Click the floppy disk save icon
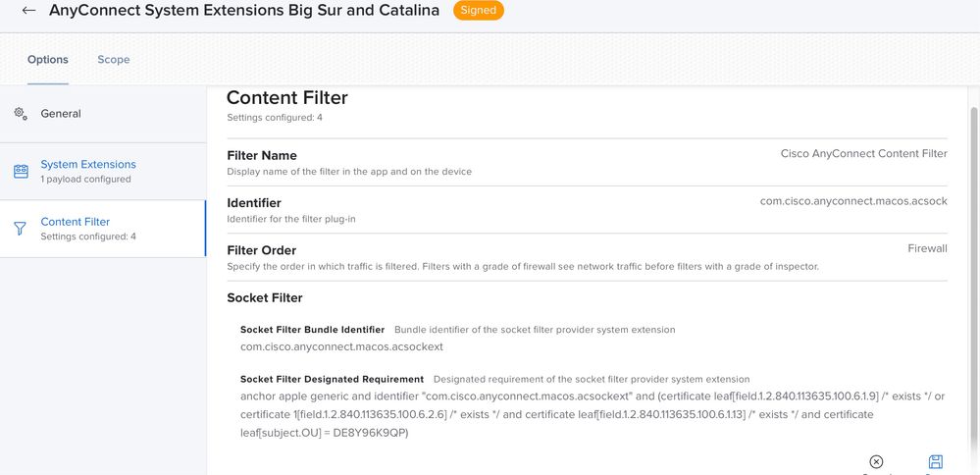Screen dimensions: 980x475 936,462
